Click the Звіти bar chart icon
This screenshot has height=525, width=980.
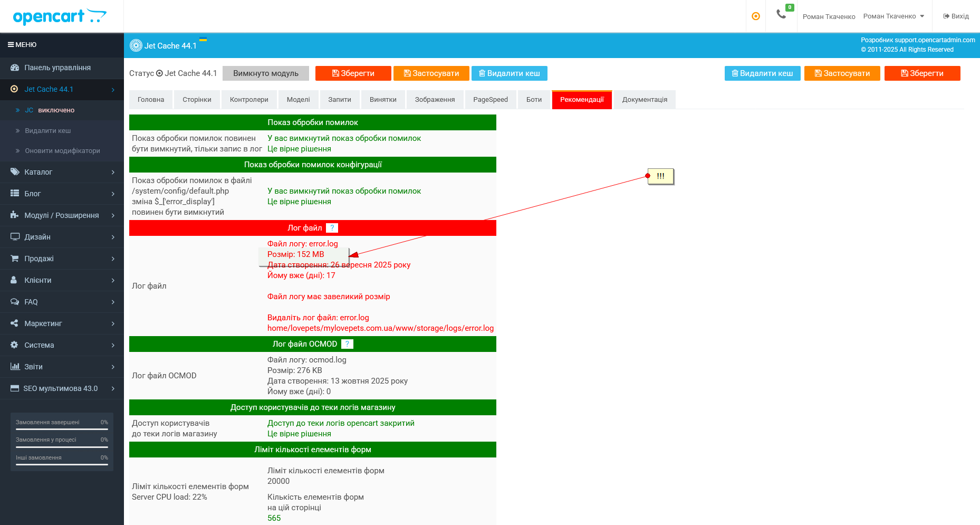click(15, 367)
